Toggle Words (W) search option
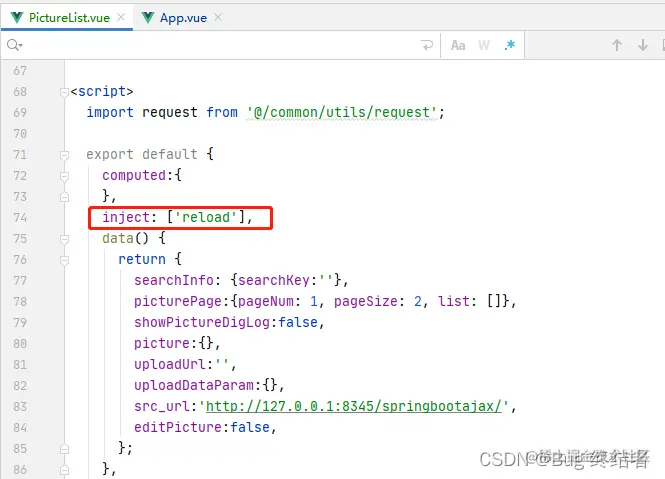665x479 pixels. point(484,45)
